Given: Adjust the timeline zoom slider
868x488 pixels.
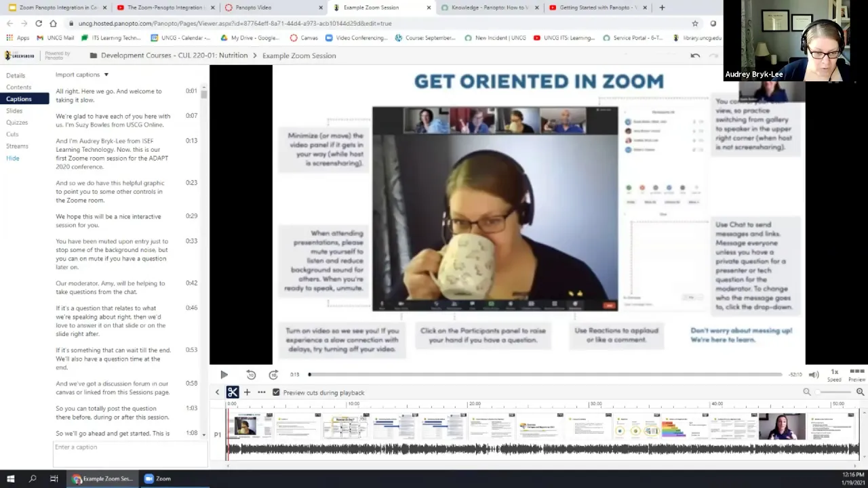Looking at the screenshot, I should pos(833,392).
